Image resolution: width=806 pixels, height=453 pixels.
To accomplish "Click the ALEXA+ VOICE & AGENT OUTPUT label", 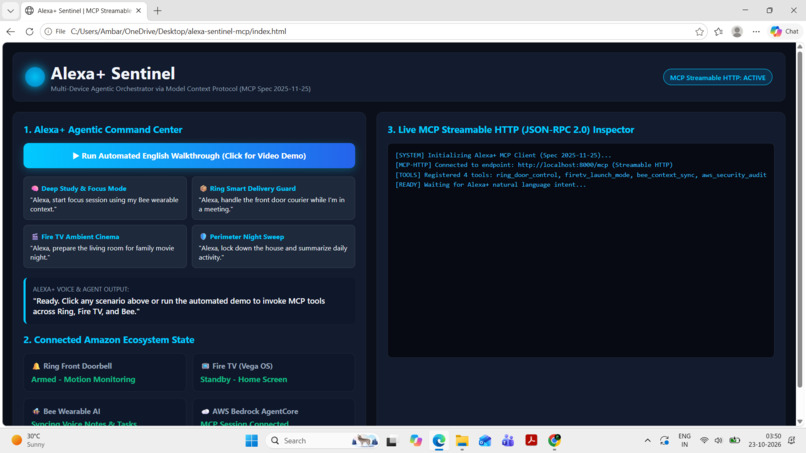I will [x=81, y=289].
